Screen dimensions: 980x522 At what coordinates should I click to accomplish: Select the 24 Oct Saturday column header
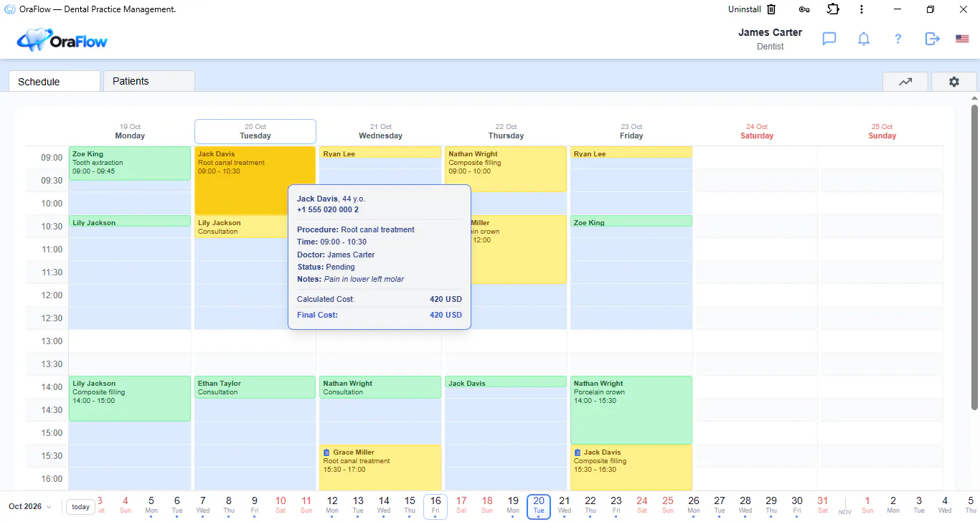(757, 131)
